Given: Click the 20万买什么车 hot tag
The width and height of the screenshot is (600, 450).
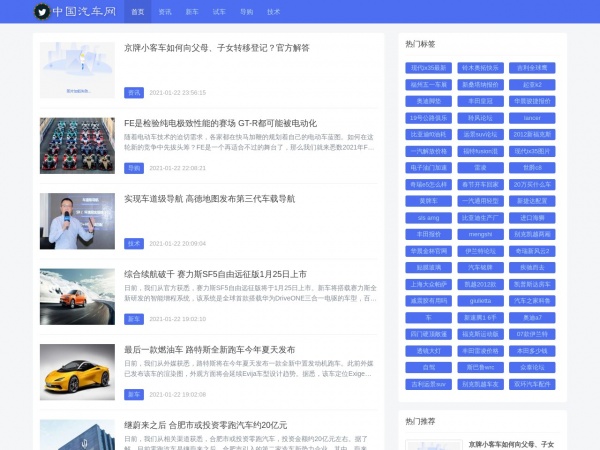Looking at the screenshot, I should [532, 184].
